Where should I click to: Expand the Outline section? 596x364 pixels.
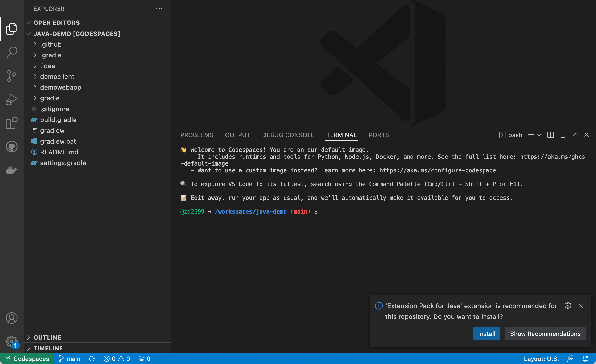click(97, 337)
